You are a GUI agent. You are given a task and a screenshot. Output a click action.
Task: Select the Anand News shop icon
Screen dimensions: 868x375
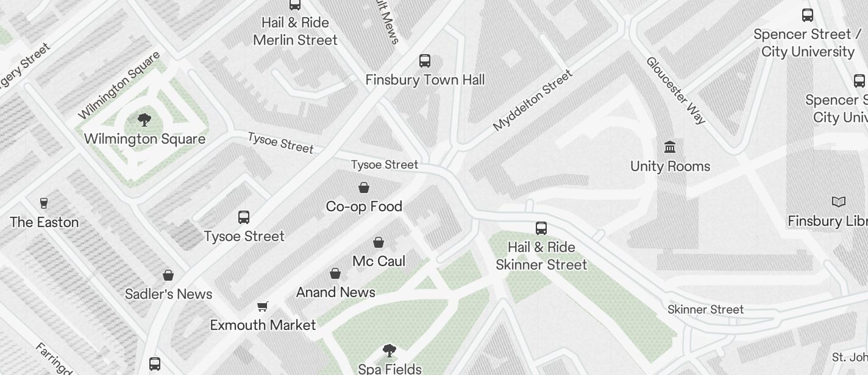click(335, 273)
